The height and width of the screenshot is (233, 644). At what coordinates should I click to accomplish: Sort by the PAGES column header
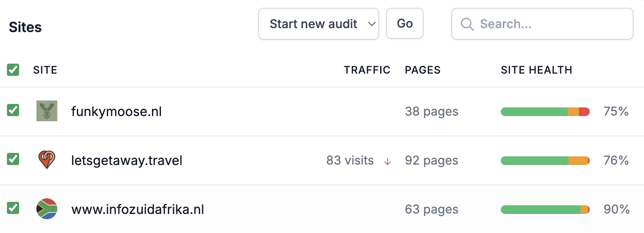click(x=423, y=70)
